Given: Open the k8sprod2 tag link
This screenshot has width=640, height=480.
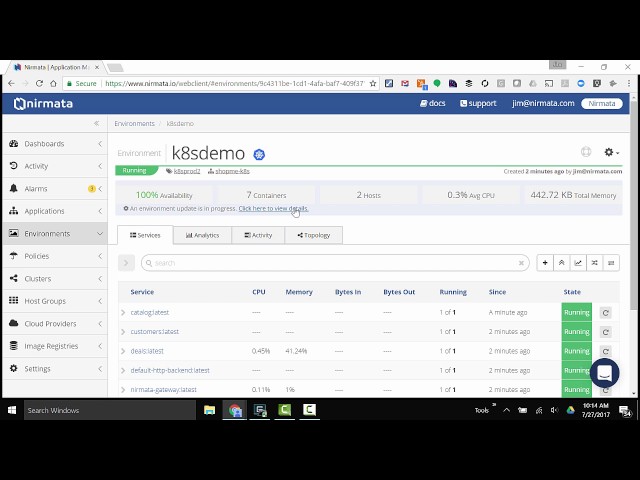Looking at the screenshot, I should pyautogui.click(x=187, y=171).
